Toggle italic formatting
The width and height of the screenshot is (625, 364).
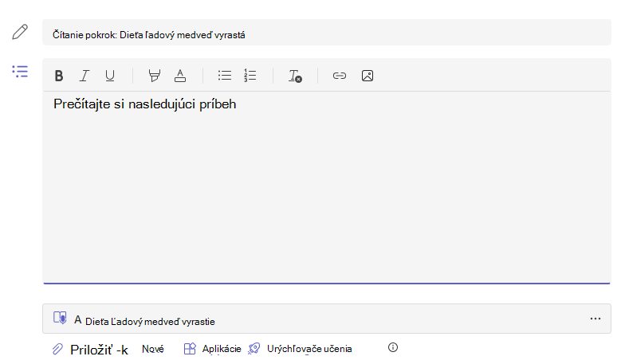(x=85, y=76)
